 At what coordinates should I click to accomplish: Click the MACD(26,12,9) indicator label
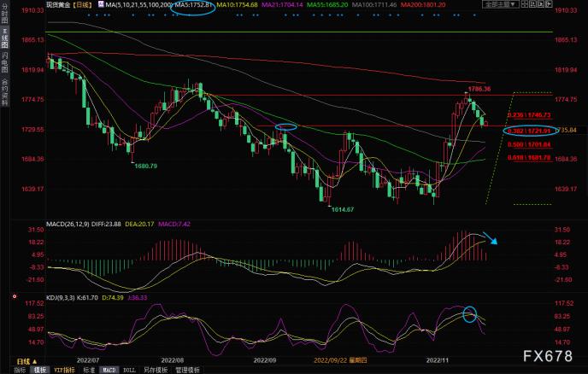[x=68, y=224]
